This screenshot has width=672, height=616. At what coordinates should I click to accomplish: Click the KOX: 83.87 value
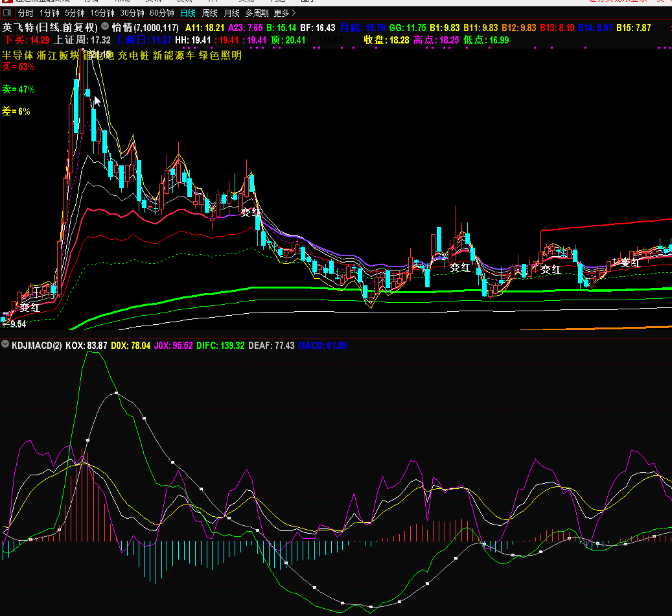click(x=86, y=346)
